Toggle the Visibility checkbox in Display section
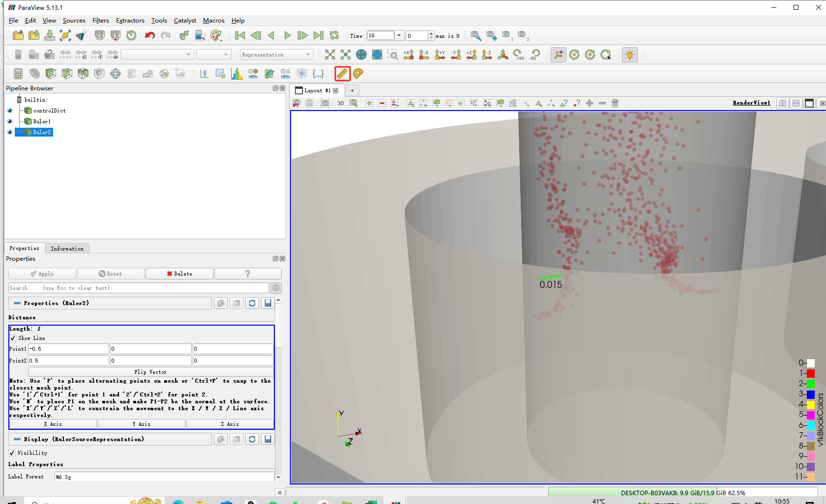The image size is (826, 504). (x=12, y=453)
